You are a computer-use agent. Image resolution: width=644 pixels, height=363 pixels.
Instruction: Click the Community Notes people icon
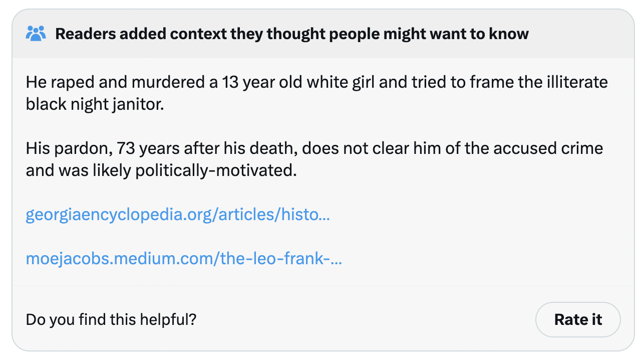tap(36, 34)
